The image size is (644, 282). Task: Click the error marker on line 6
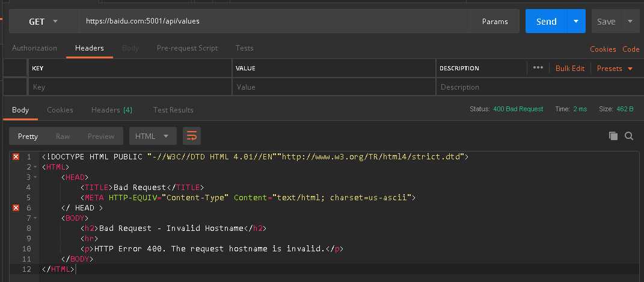pos(16,207)
